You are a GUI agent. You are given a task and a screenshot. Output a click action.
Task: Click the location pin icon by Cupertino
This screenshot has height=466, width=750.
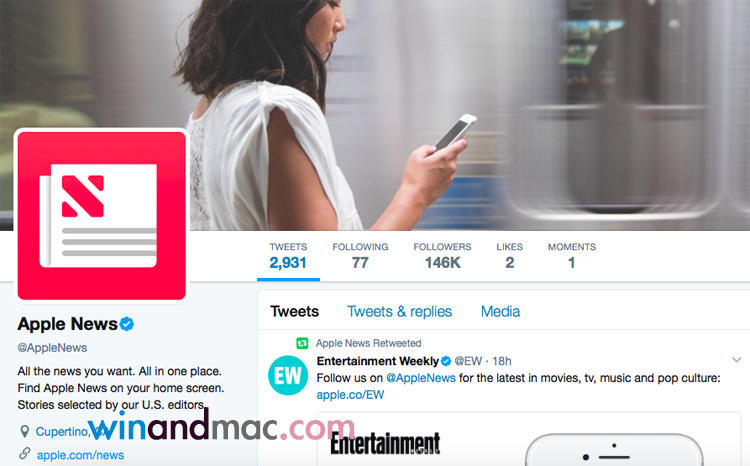(24, 431)
